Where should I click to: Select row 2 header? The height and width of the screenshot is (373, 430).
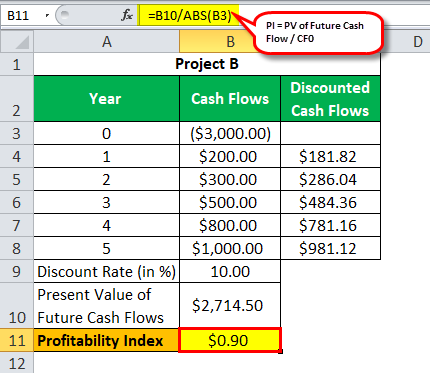[17, 99]
